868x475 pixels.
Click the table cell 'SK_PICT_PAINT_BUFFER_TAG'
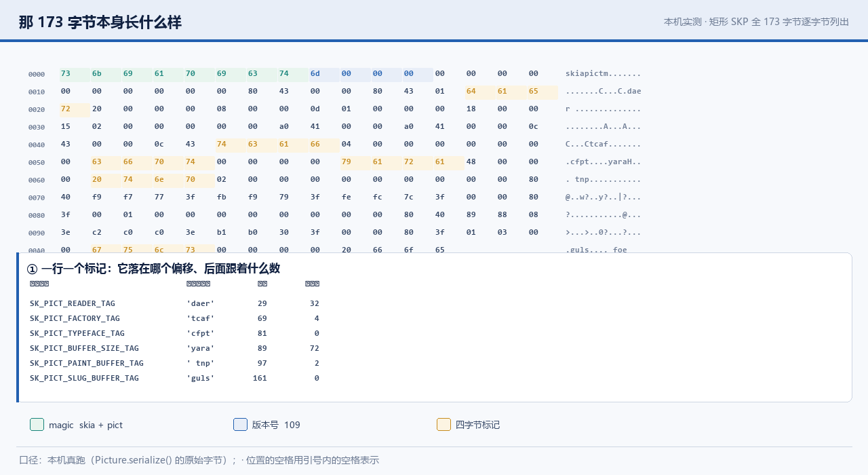click(87, 363)
